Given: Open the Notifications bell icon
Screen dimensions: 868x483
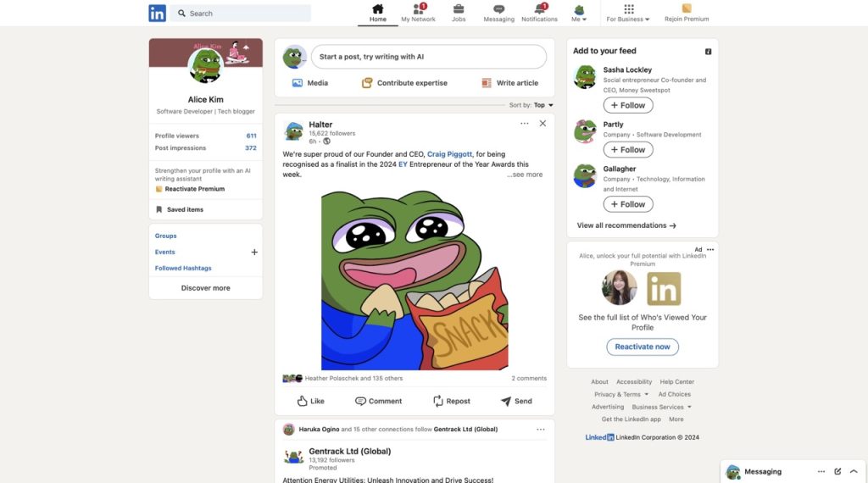Looking at the screenshot, I should click(539, 9).
